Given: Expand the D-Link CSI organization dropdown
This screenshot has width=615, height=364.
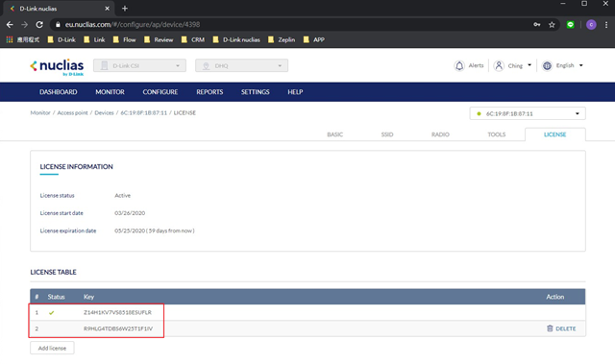Looking at the screenshot, I should pyautogui.click(x=139, y=65).
